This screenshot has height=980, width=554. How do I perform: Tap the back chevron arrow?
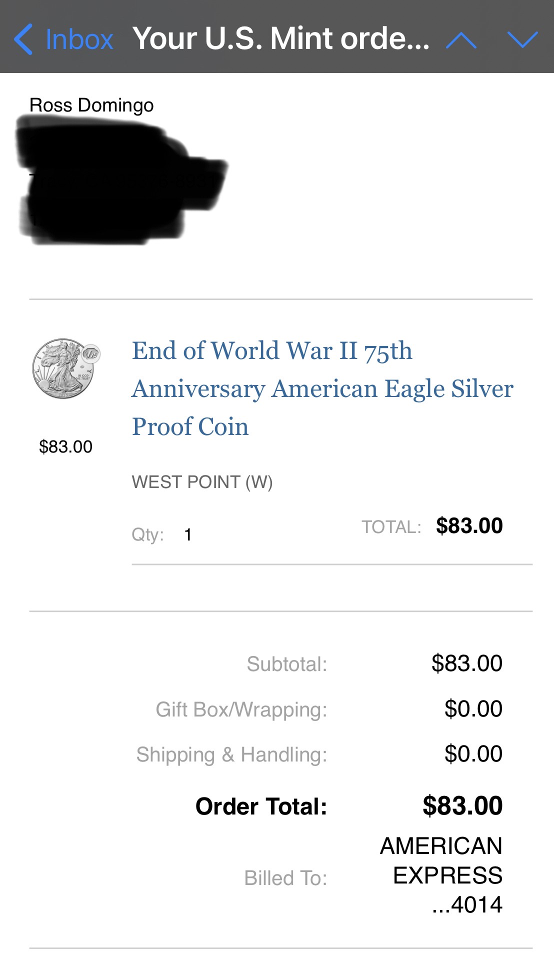[x=23, y=39]
